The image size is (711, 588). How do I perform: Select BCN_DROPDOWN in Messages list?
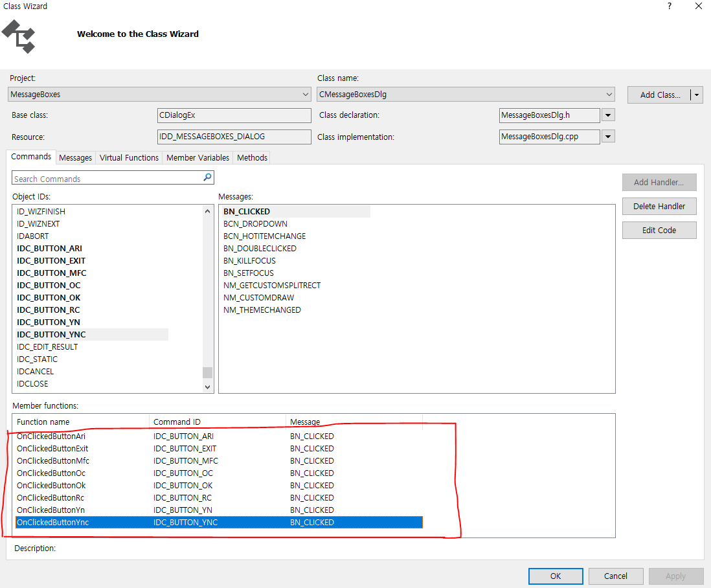255,224
